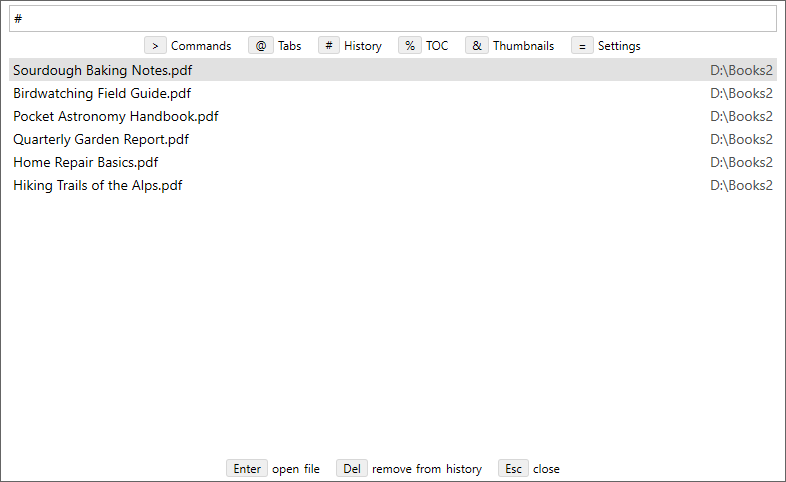Switch to Tabs mode label
786x482 pixels.
(290, 46)
